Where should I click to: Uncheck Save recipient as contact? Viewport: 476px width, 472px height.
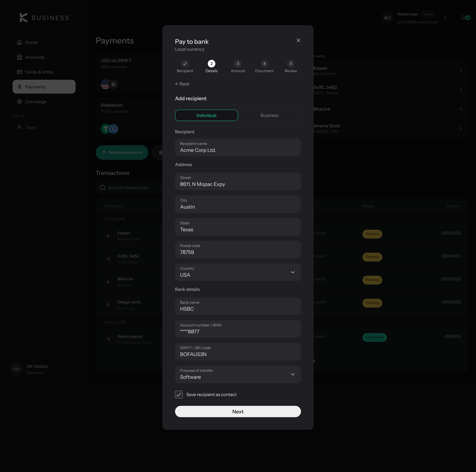pyautogui.click(x=179, y=395)
